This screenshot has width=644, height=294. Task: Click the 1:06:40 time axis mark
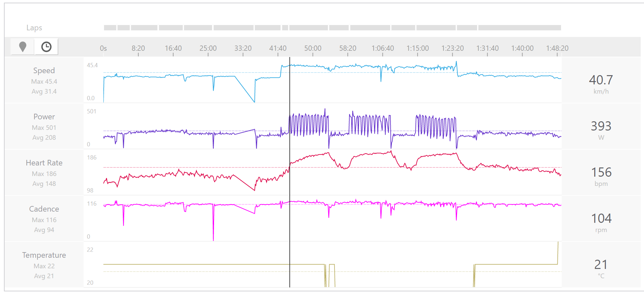(383, 48)
